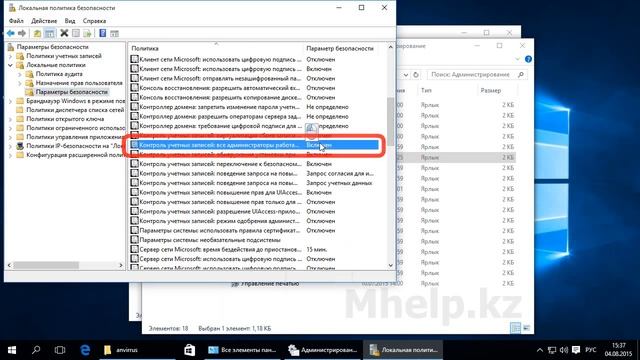This screenshot has width=640, height=360.
Task: Click the 'Размер' column header in Explorer
Action: (x=491, y=90)
